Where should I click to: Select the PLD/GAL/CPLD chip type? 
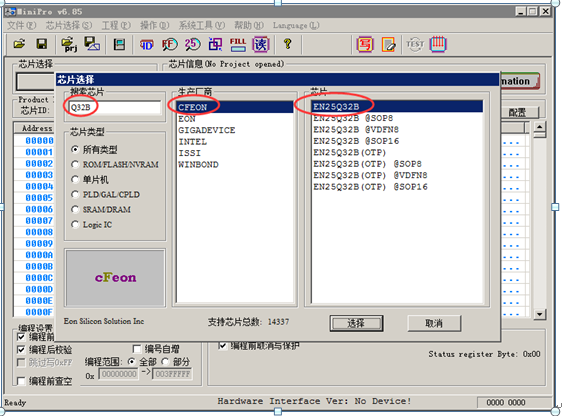click(x=75, y=194)
